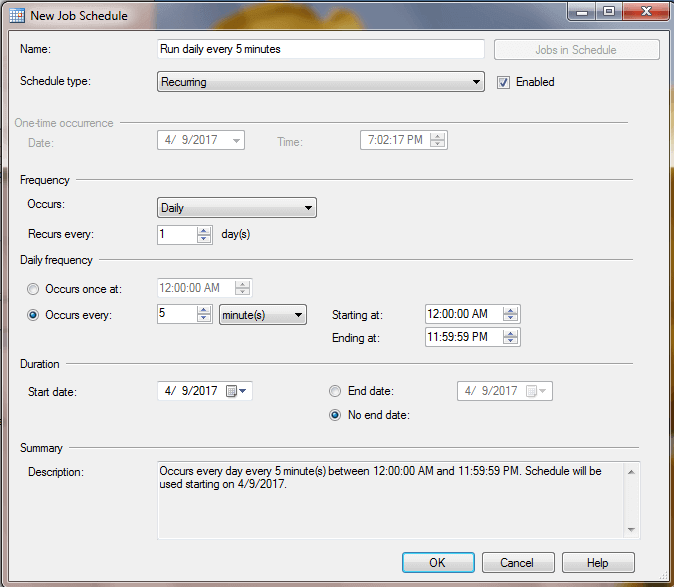
Task: Select the Occurs every radio button
Action: (x=33, y=315)
